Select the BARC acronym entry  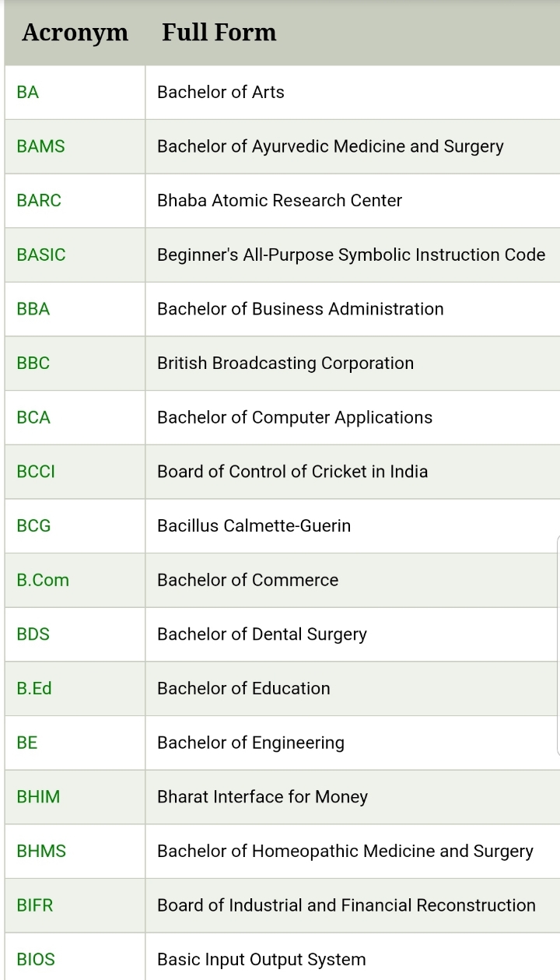(x=39, y=200)
